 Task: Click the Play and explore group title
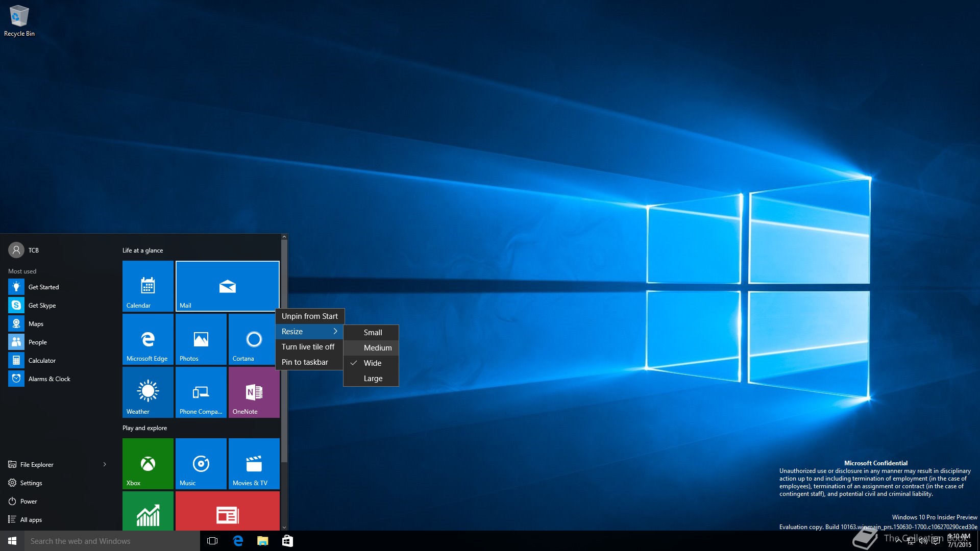coord(144,428)
